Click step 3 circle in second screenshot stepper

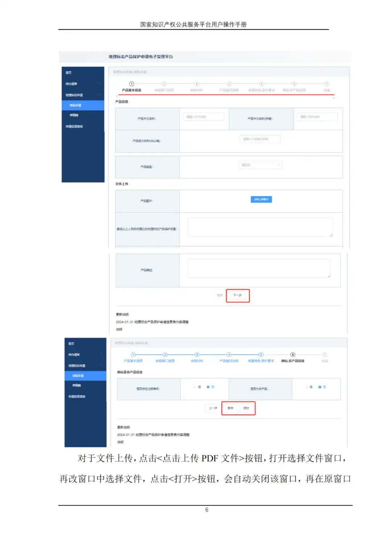[x=197, y=354]
